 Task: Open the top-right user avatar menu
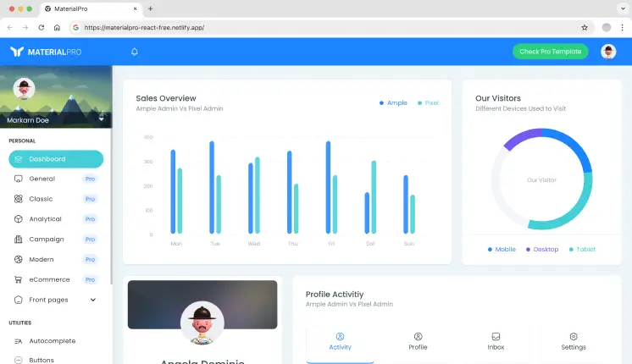click(608, 52)
